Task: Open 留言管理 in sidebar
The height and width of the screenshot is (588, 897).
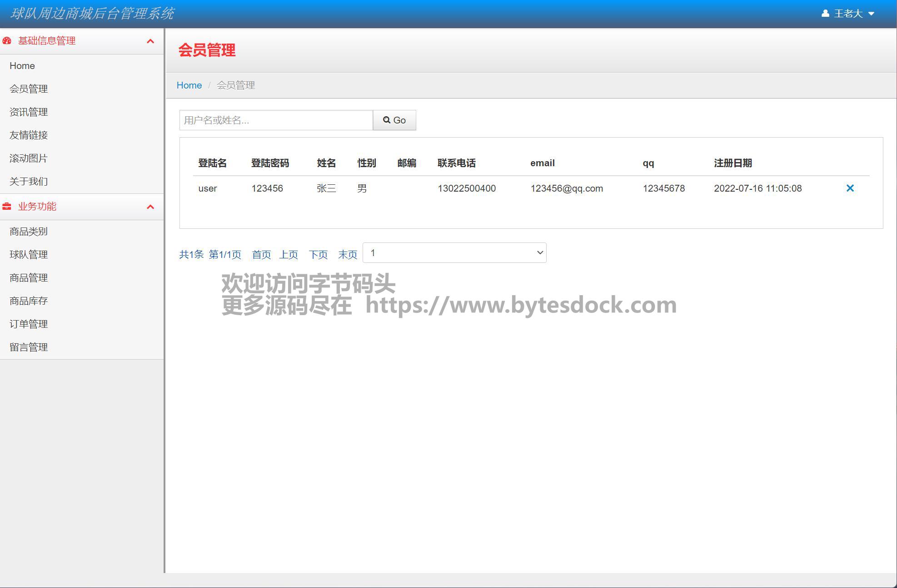Action: [29, 347]
